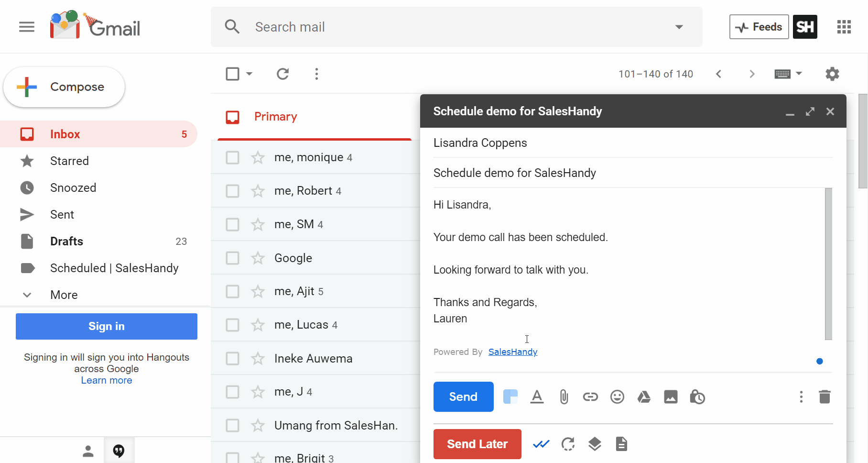
Task: Open the main Gmail hamburger menu
Action: (x=27, y=27)
